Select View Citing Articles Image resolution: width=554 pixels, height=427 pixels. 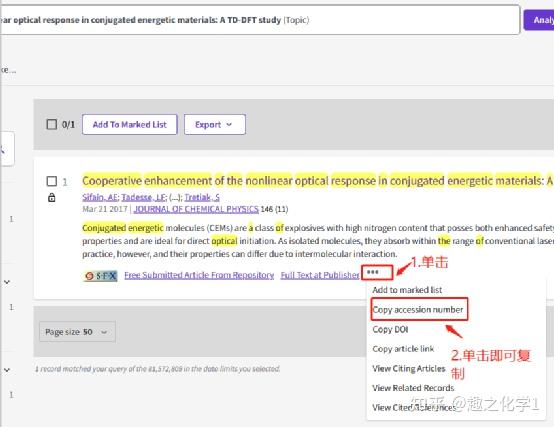click(409, 368)
